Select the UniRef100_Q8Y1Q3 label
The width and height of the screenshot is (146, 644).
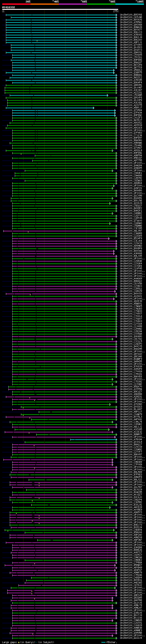[131, 354]
